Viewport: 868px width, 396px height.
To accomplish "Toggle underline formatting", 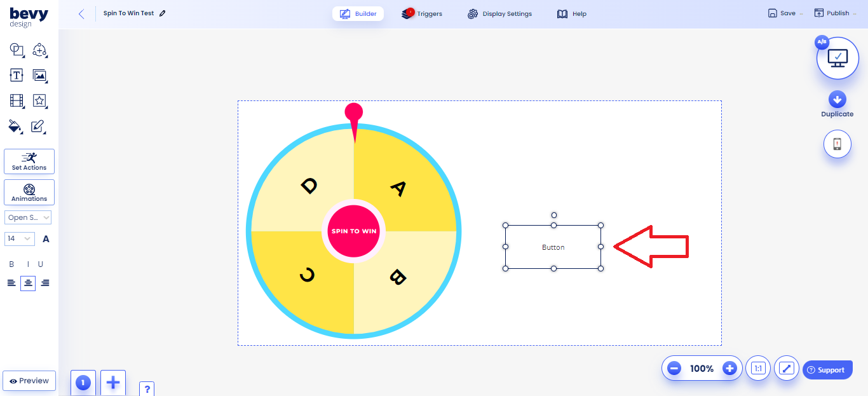I will point(40,263).
